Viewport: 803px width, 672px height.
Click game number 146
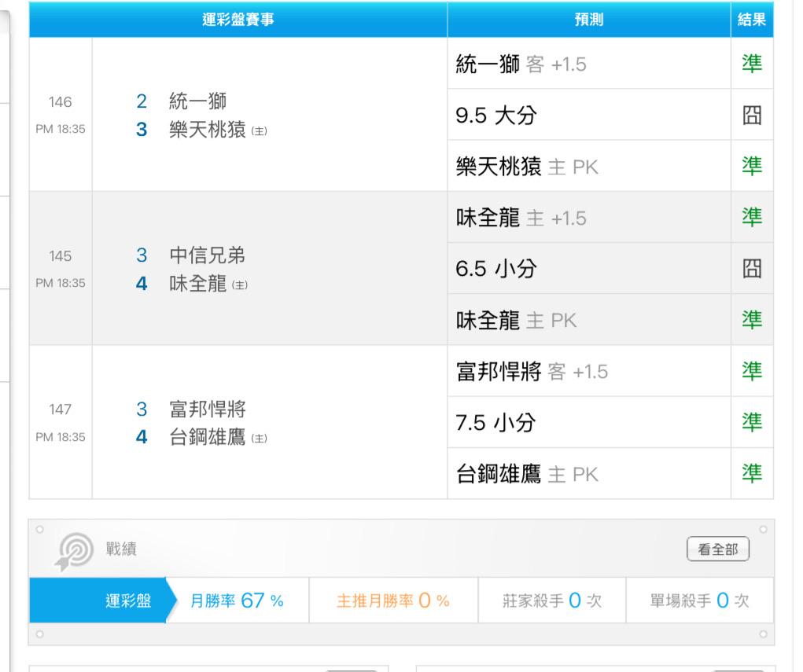[x=60, y=102]
